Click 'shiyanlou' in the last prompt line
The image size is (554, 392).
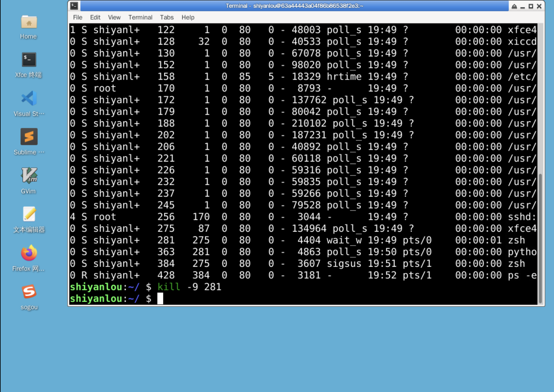tap(96, 298)
